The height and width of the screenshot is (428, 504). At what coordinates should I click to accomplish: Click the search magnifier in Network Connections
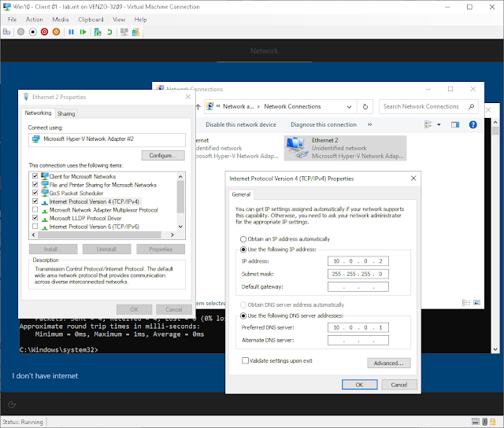click(x=471, y=106)
